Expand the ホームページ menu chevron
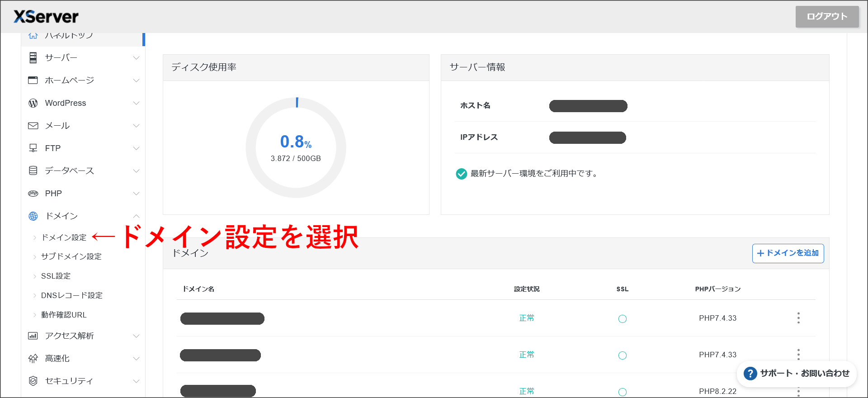Image resolution: width=868 pixels, height=398 pixels. pos(136,81)
